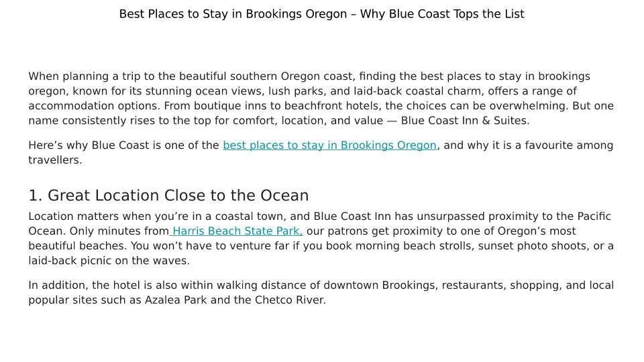
Task: Click the words 'Chetco River' at the end
Action: coord(289,300)
